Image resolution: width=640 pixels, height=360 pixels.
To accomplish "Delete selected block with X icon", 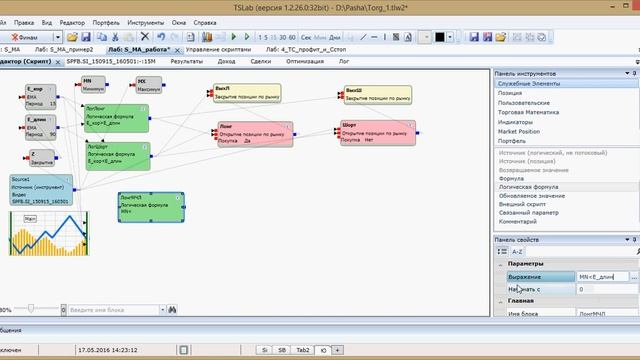I will (144, 37).
